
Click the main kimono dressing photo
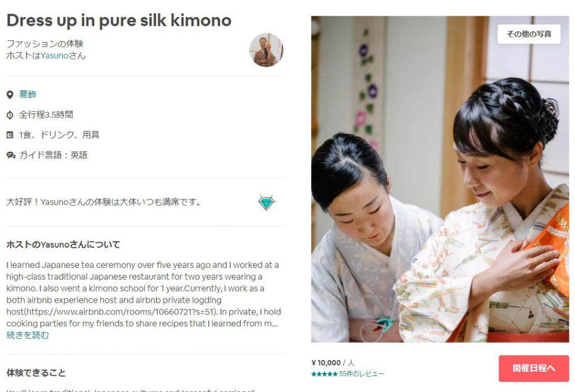pyautogui.click(x=440, y=179)
